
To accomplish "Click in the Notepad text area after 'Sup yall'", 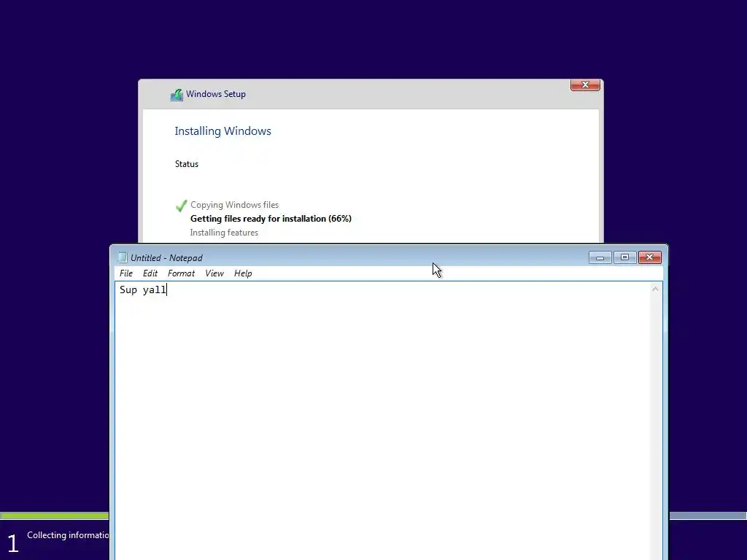I will 167,289.
